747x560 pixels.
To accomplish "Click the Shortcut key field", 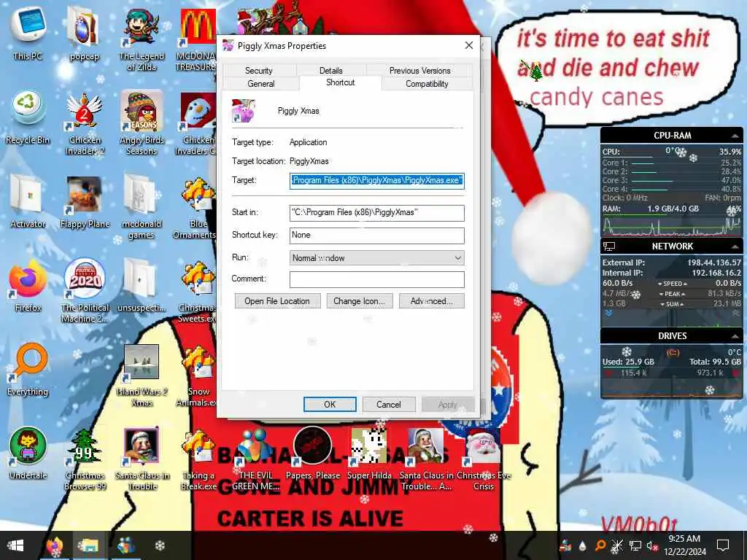I will coord(377,236).
